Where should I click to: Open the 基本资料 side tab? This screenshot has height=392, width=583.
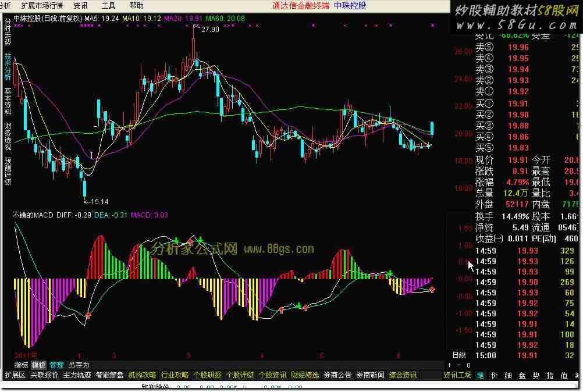coord(8,102)
